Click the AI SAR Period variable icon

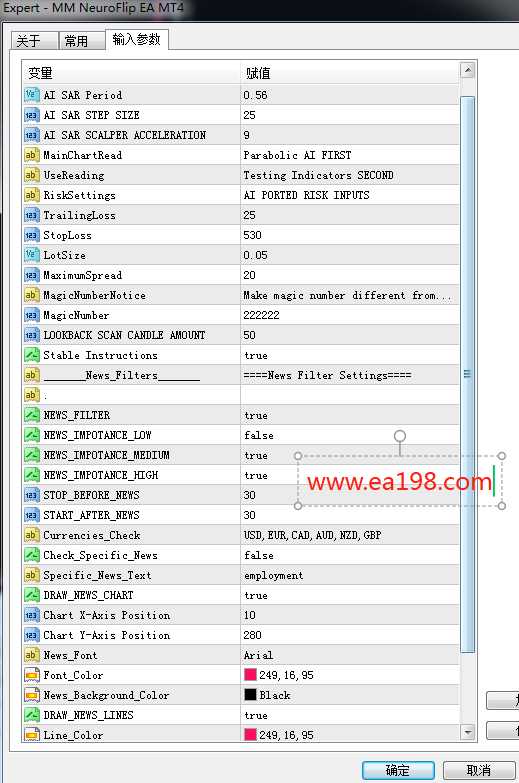pyautogui.click(x=31, y=94)
